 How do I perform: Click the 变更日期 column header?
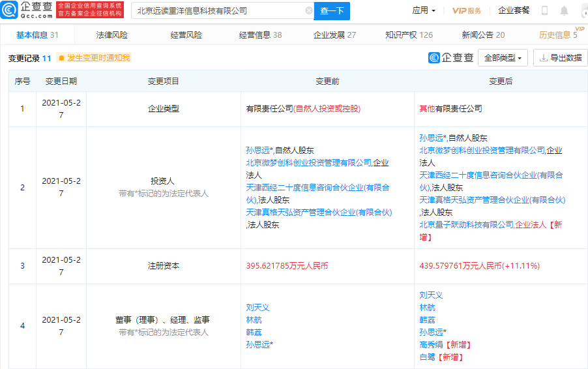[61, 81]
